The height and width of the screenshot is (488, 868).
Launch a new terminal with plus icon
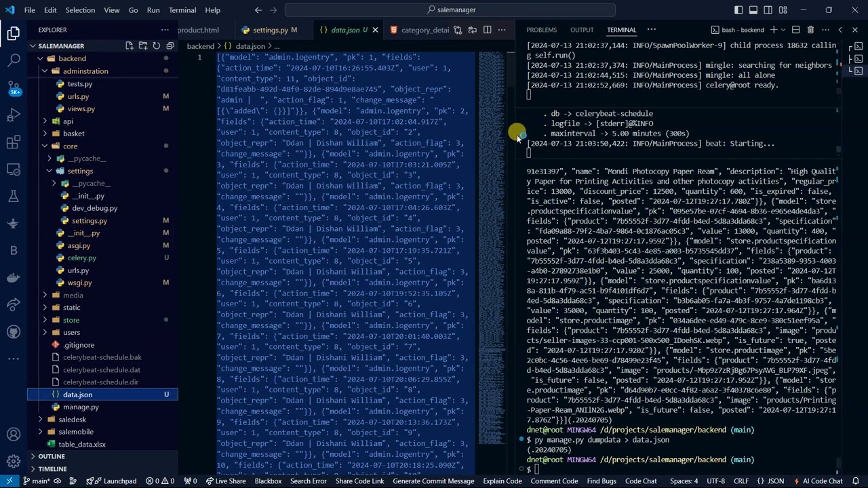(773, 30)
